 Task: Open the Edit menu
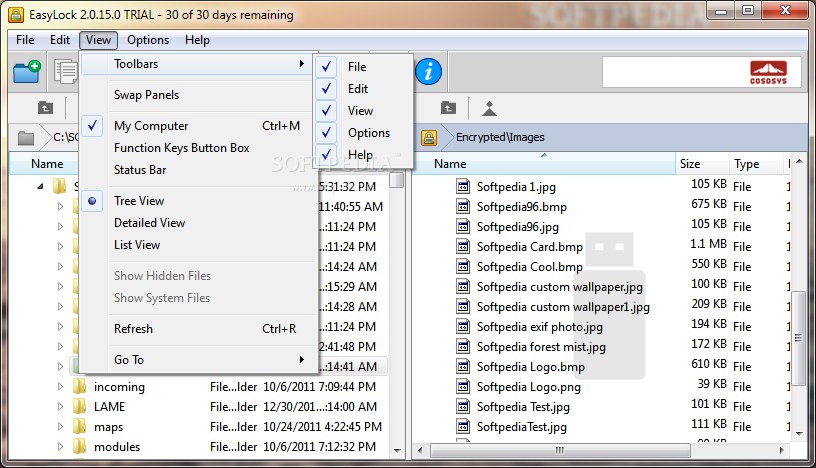point(60,40)
